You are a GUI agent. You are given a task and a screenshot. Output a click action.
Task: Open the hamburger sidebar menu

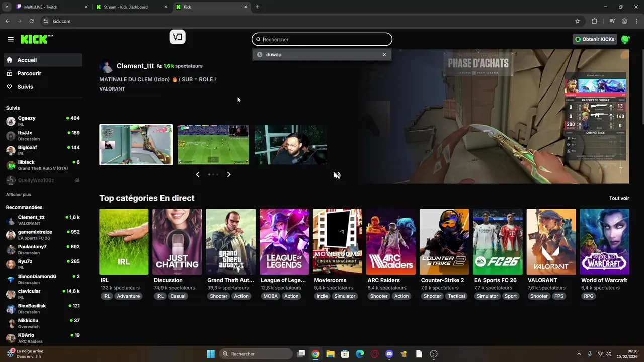[x=11, y=39]
